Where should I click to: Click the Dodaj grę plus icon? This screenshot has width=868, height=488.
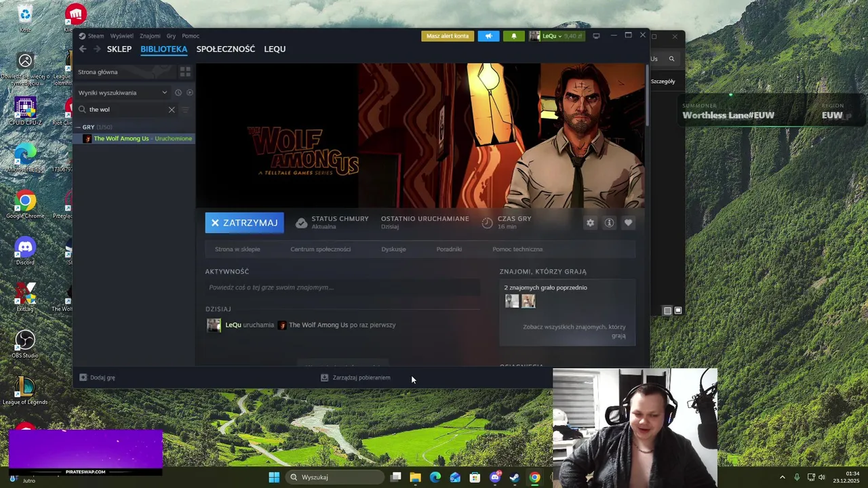tap(83, 378)
